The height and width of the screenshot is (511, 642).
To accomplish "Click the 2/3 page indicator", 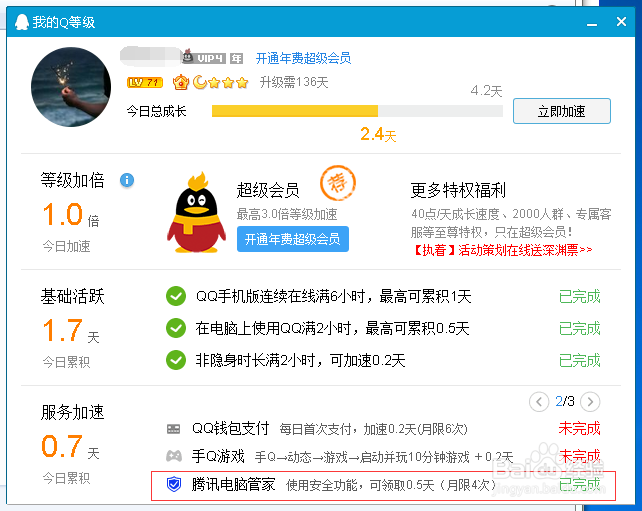I will (x=565, y=401).
